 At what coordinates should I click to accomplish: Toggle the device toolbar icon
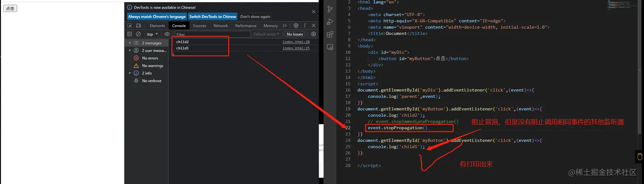(138, 25)
